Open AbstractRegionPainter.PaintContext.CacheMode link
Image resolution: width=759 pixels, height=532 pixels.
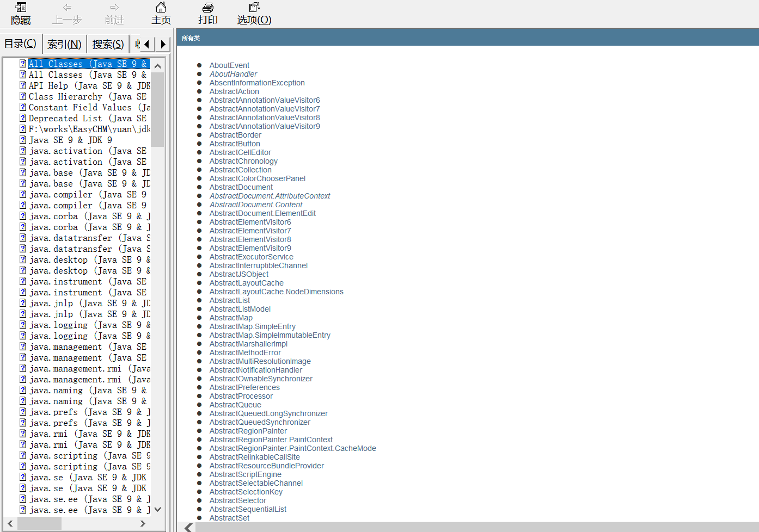click(292, 448)
